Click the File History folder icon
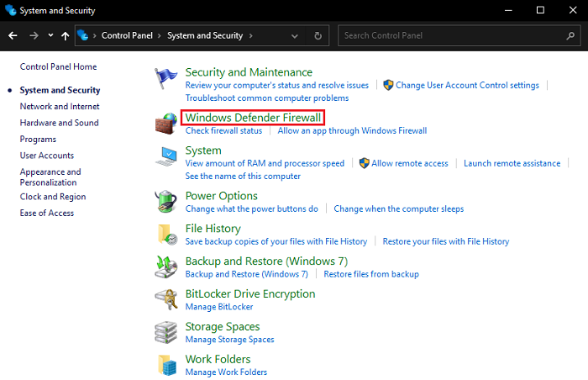 click(165, 235)
